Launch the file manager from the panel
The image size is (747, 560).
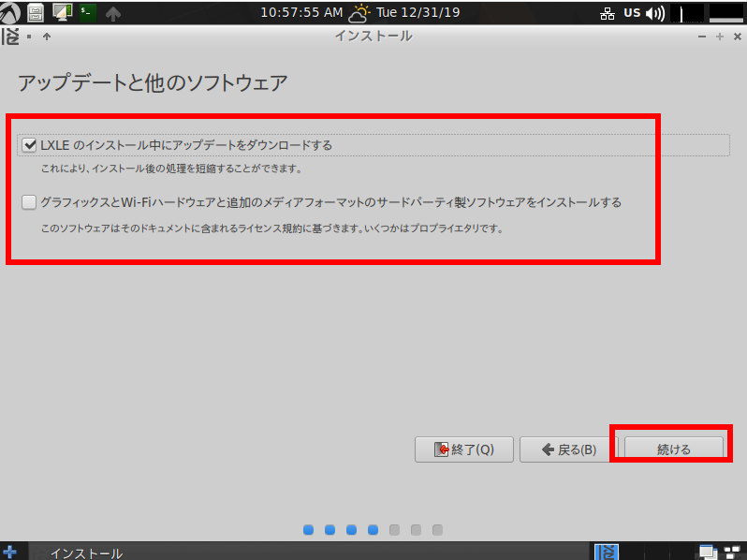point(36,13)
